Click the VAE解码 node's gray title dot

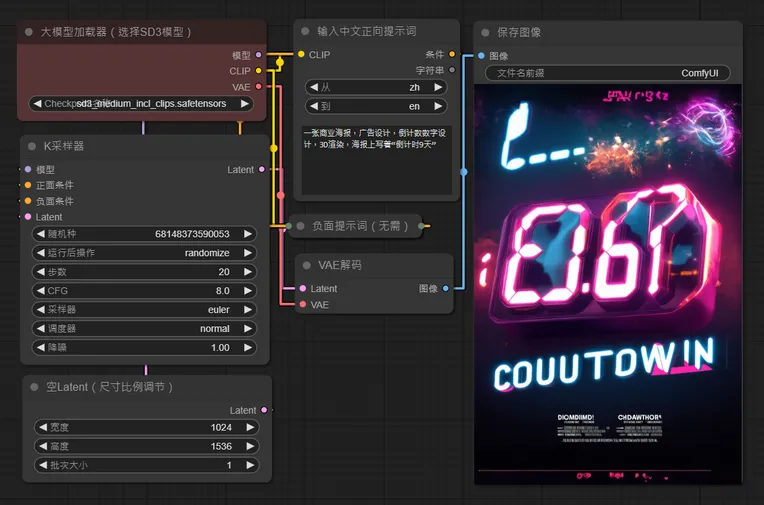pos(306,265)
